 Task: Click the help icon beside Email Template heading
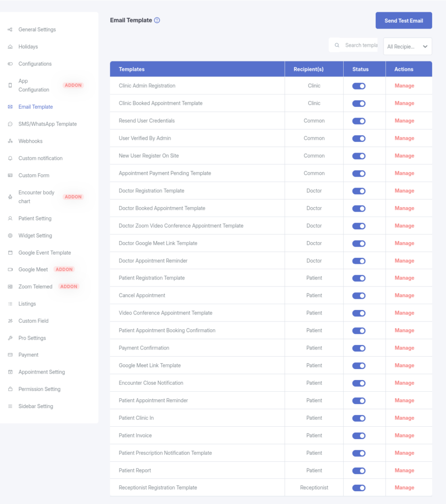(157, 20)
